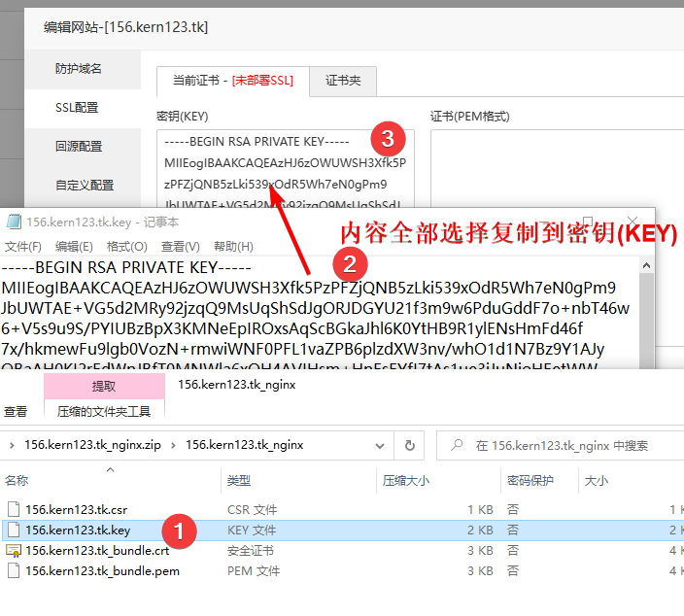Viewport: 684px width, 616px height.
Task: Click the BEGIN RSA PRIVATE KEY line in Notepad
Action: [126, 267]
